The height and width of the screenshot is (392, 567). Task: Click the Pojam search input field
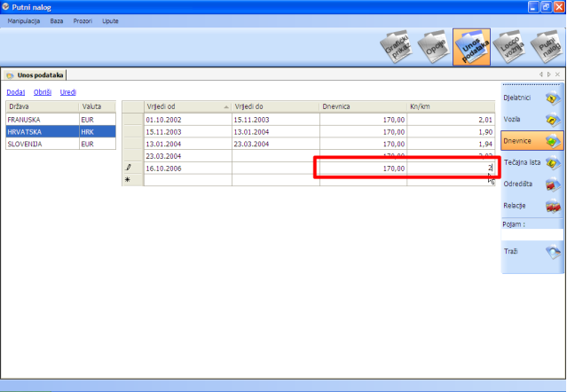point(532,235)
